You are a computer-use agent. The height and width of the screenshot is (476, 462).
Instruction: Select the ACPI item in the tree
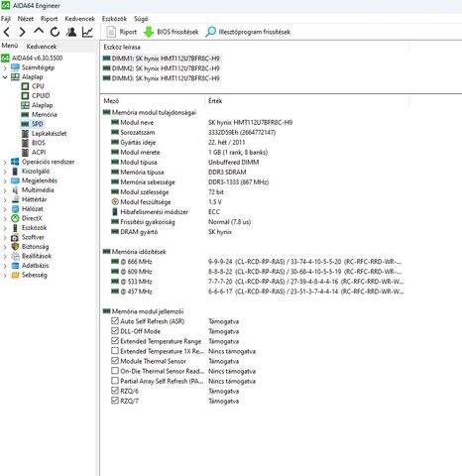[39, 153]
